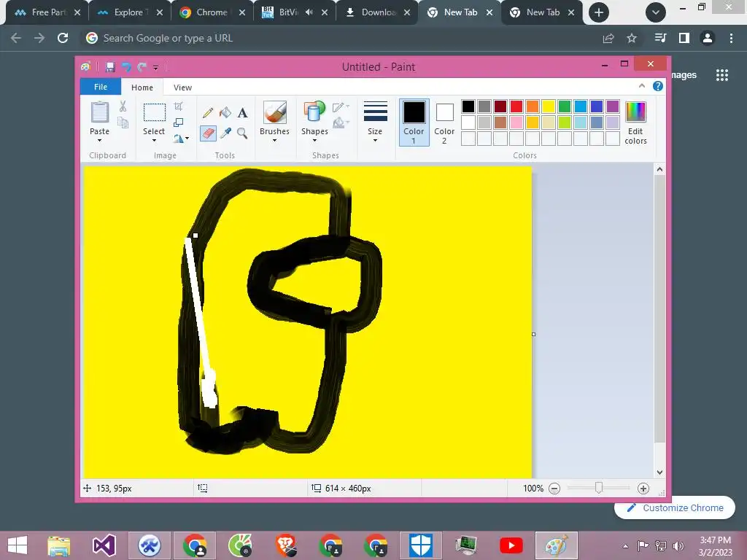Click the taskbar volume speaker icon
The image size is (747, 560).
click(x=678, y=545)
